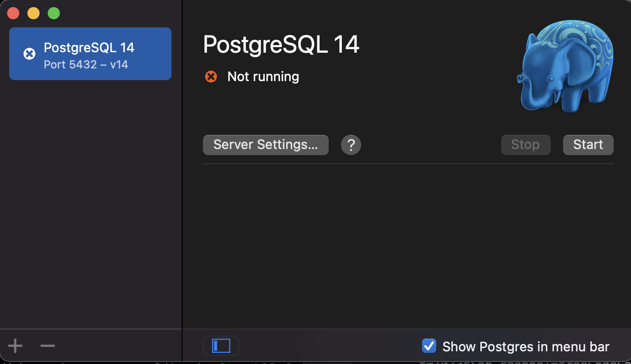Start the PostgreSQL server

pos(588,145)
